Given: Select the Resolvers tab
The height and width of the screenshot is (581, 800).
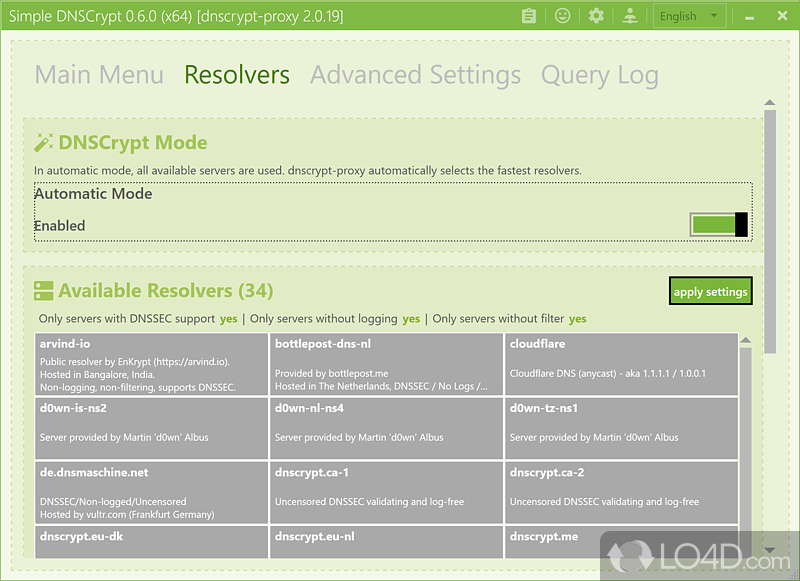Looking at the screenshot, I should pyautogui.click(x=236, y=74).
